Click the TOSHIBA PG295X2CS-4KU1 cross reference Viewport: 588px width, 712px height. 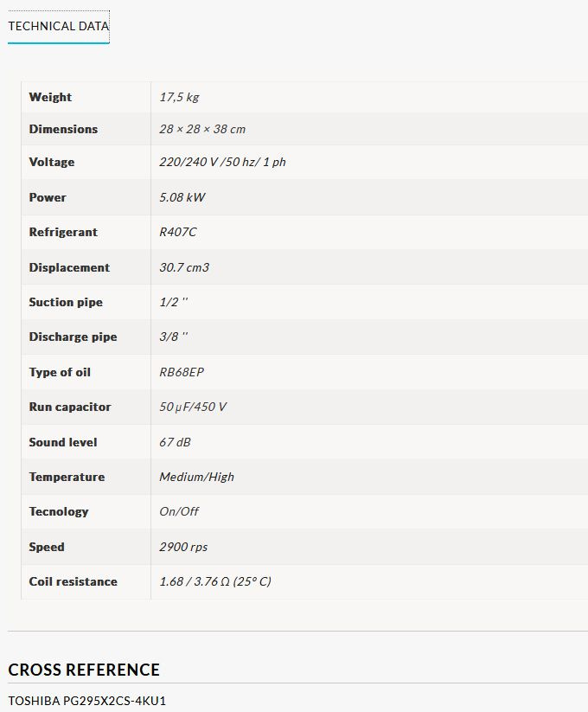point(86,700)
